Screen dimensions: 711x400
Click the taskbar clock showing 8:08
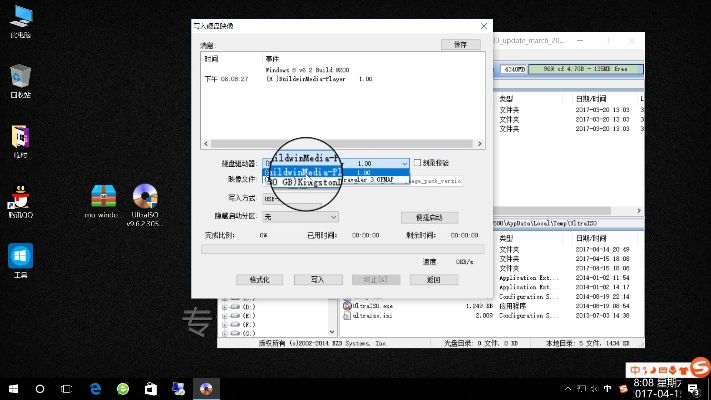tap(657, 388)
